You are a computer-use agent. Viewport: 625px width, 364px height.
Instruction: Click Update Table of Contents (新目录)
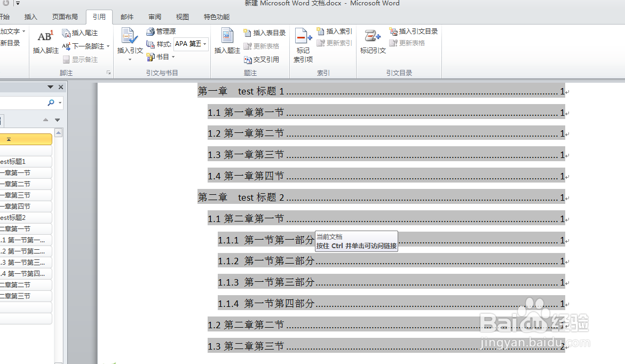(x=10, y=43)
